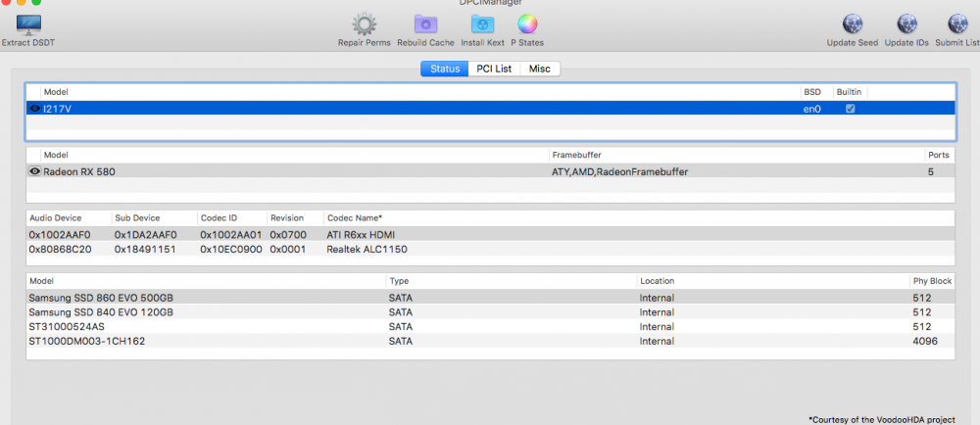
Task: Click sub device 0x1DA2AAF0
Action: (x=146, y=235)
